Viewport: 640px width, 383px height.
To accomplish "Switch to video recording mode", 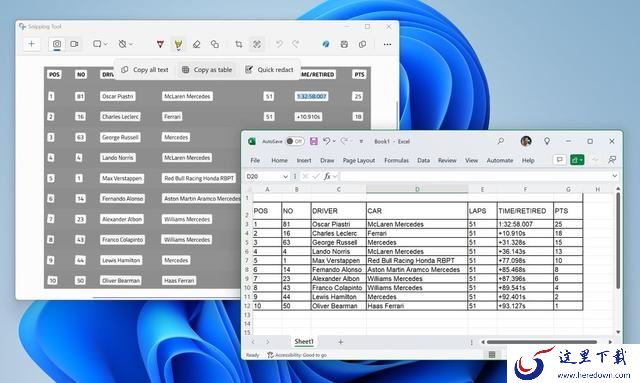I will click(74, 44).
